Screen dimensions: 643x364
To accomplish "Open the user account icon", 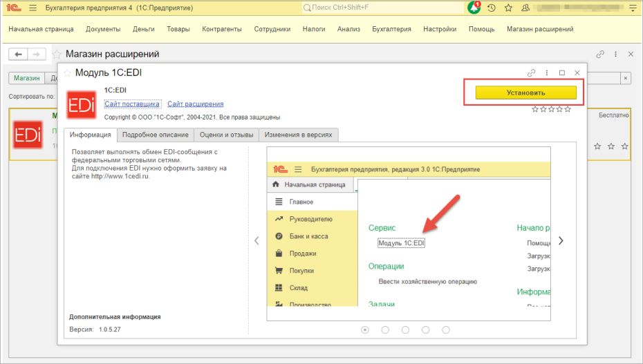I will click(525, 8).
